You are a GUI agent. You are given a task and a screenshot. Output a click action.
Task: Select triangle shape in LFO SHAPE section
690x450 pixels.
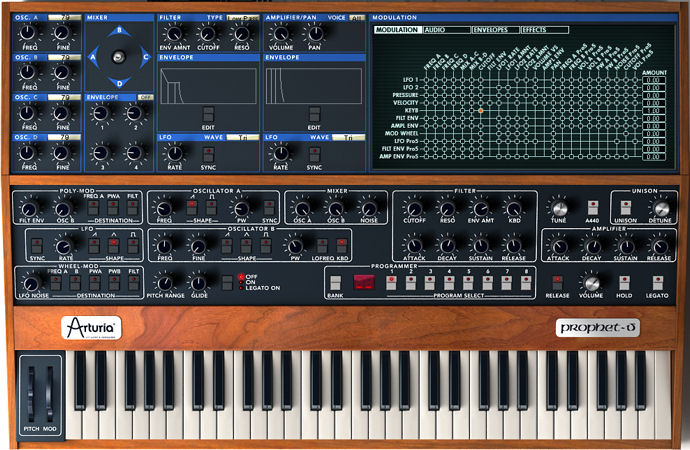114,245
